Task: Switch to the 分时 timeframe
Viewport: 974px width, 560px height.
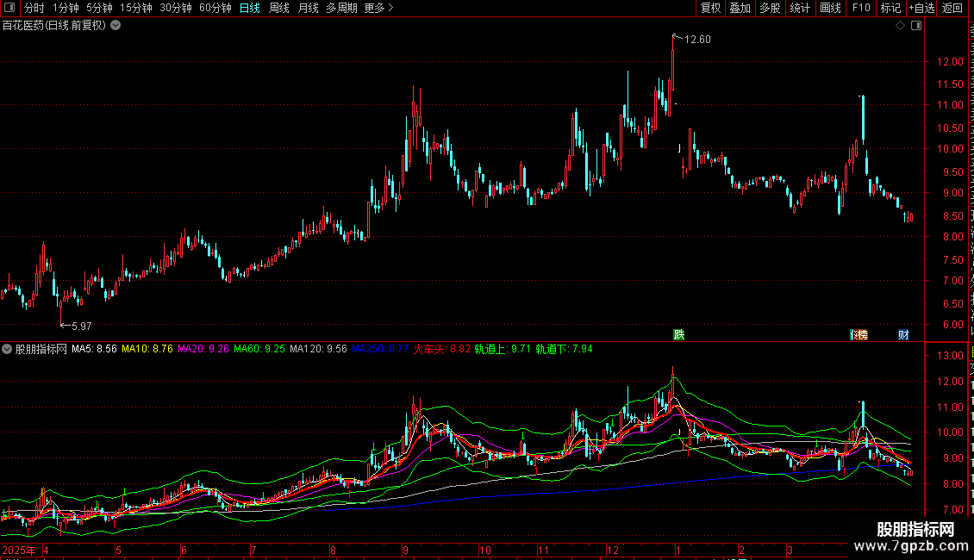Action: pos(34,8)
